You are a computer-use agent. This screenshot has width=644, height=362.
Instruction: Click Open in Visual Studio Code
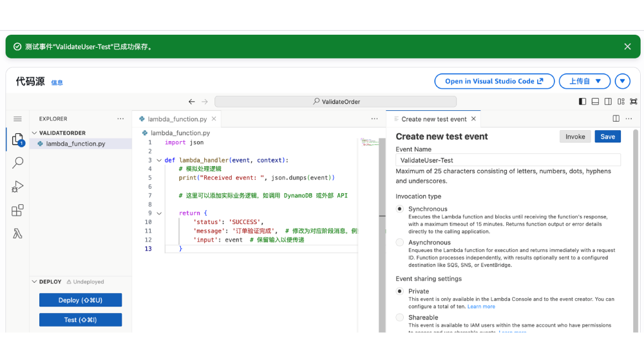pyautogui.click(x=494, y=81)
